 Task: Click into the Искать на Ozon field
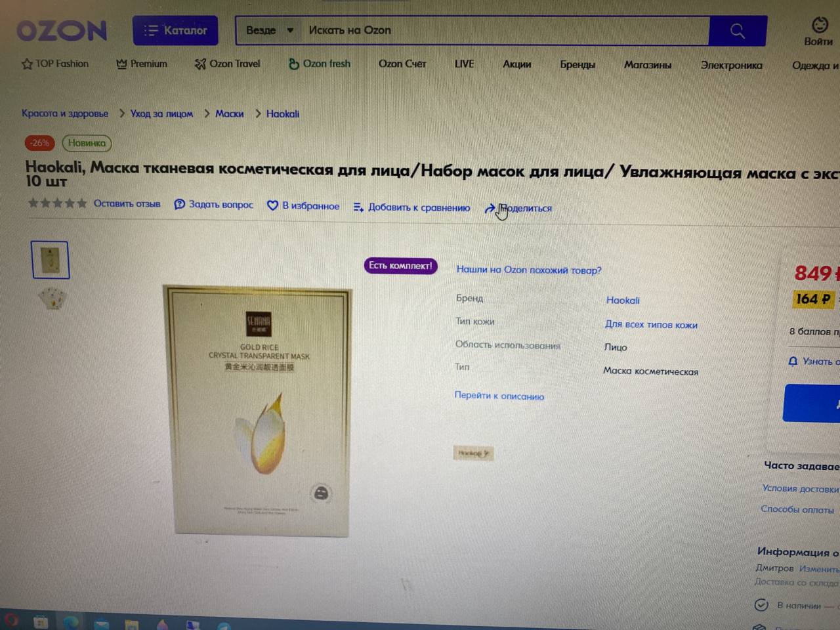(x=505, y=31)
